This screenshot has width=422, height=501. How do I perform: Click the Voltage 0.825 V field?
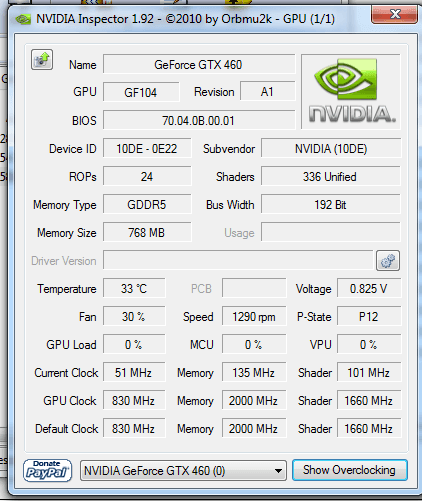click(x=369, y=288)
